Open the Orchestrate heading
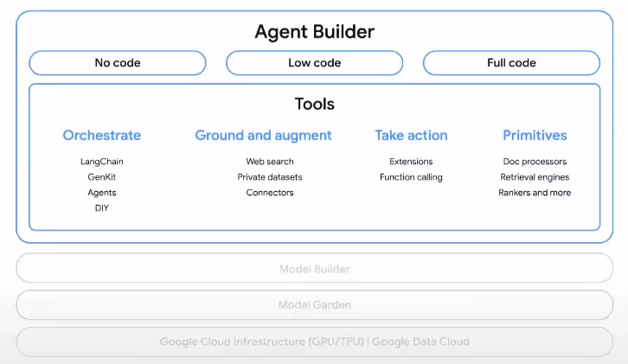This screenshot has height=364, width=628. pyautogui.click(x=102, y=136)
